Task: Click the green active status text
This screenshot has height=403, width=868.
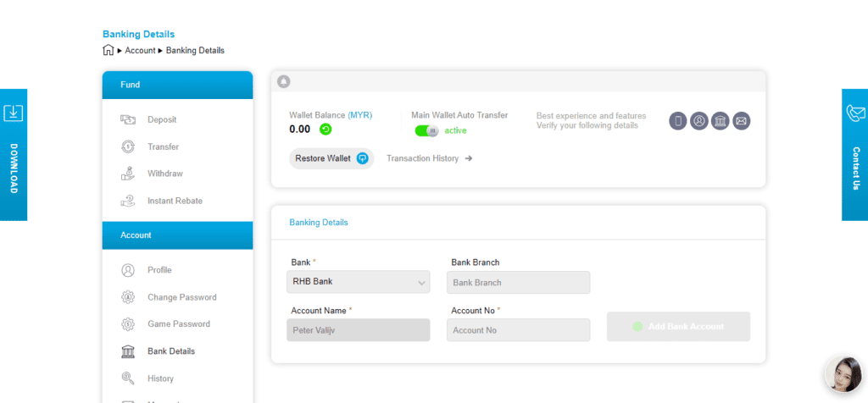Action: 455,130
